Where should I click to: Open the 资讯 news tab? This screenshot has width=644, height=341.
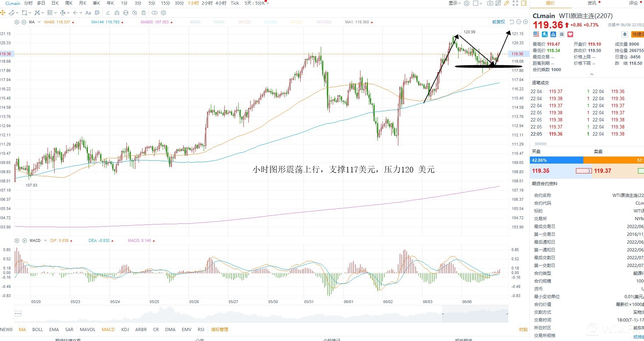point(592,3)
